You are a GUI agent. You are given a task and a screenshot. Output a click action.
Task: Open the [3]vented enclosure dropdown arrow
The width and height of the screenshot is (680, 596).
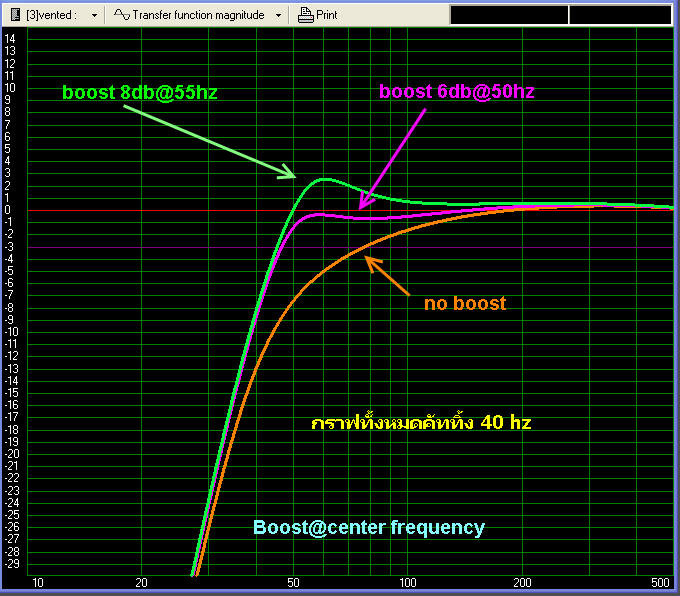pyautogui.click(x=94, y=16)
